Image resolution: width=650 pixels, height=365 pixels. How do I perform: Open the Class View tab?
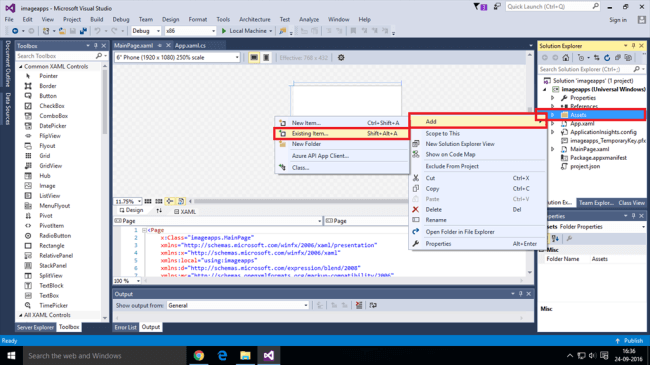click(631, 203)
